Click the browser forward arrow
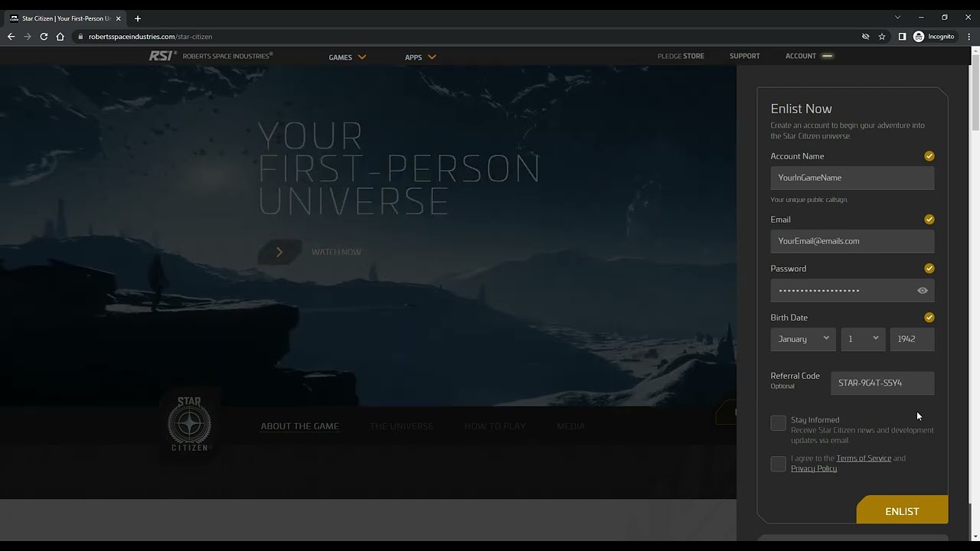The image size is (980, 551). [28, 36]
